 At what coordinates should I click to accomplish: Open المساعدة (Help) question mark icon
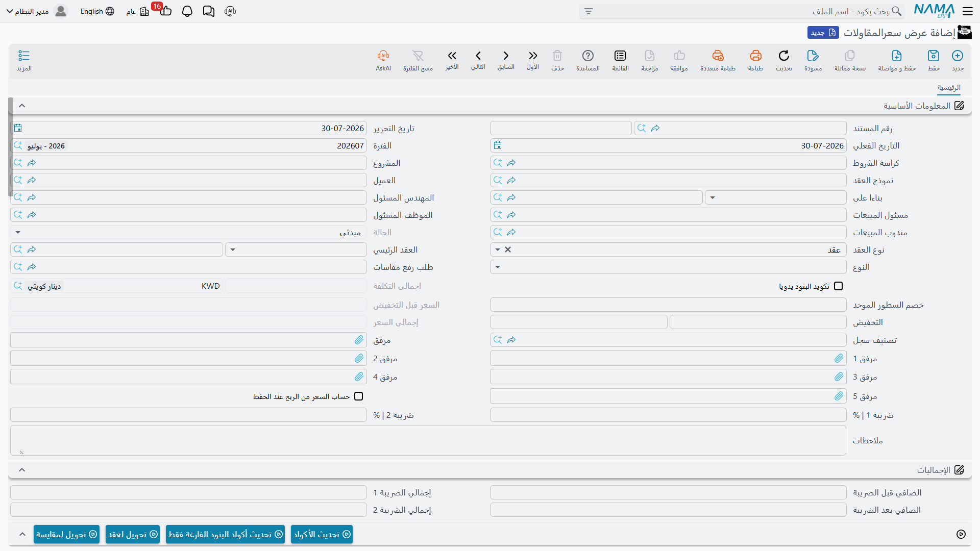[x=588, y=56]
